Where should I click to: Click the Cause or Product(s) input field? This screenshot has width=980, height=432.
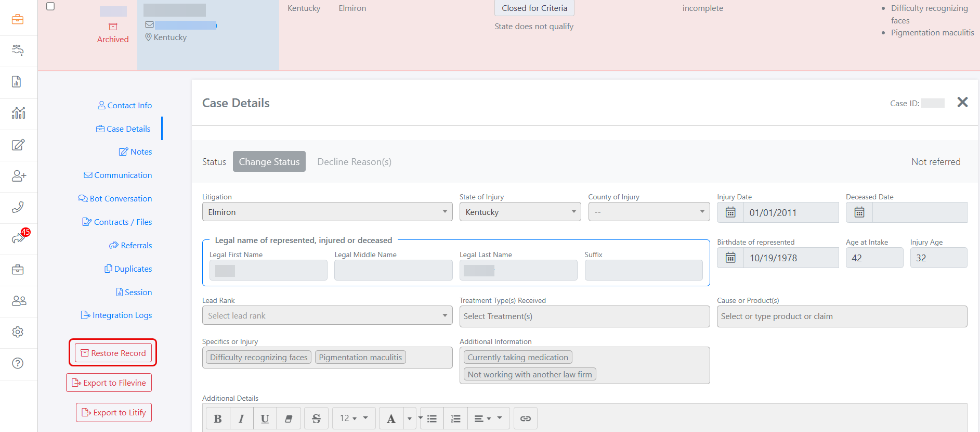(841, 316)
